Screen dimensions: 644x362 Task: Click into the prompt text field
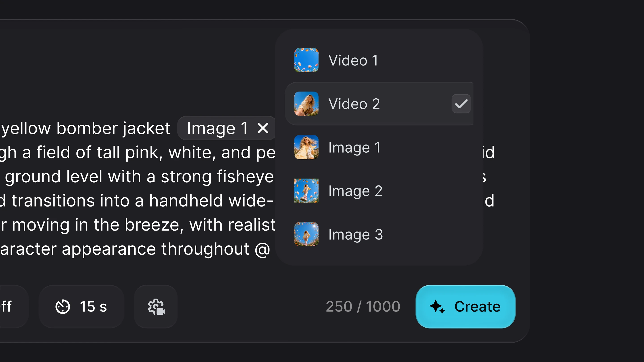pos(138,189)
